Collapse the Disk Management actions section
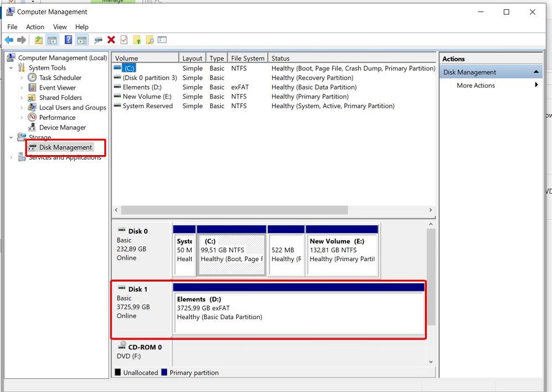552x392 pixels. (536, 72)
